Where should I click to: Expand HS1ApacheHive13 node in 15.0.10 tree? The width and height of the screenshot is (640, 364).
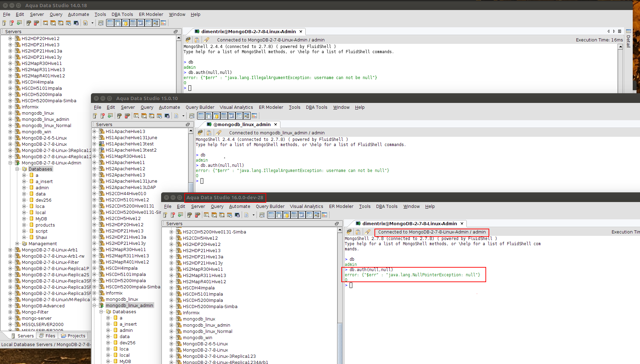94,132
